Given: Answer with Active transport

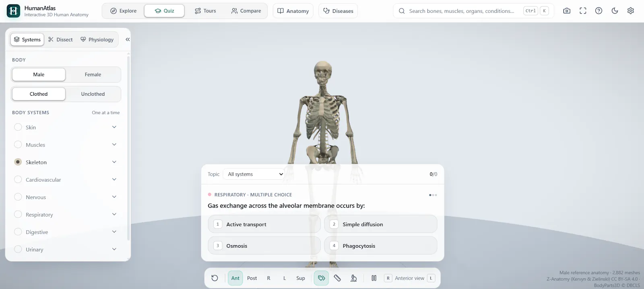Looking at the screenshot, I should coord(264,224).
